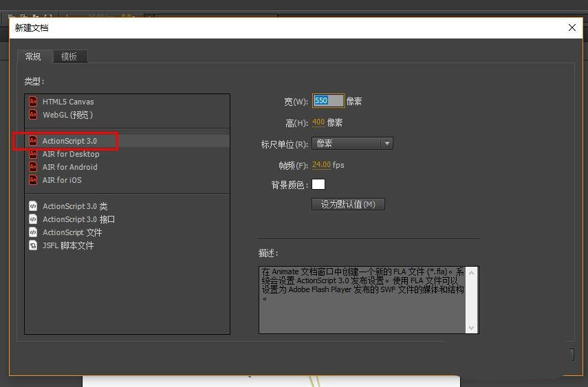Click the HTML5 Canvas document icon
Viewport: 588px width, 387px height.
33,101
